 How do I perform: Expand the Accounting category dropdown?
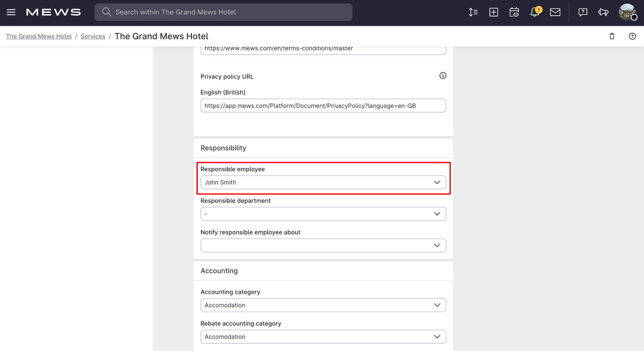(x=323, y=305)
